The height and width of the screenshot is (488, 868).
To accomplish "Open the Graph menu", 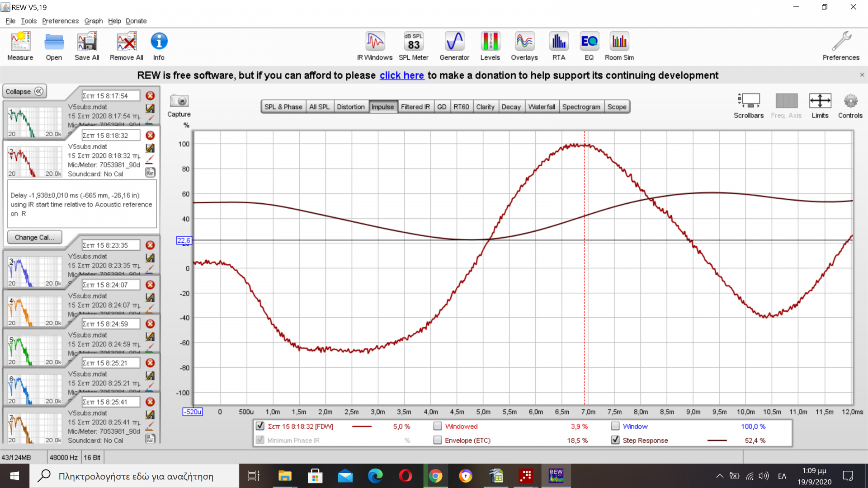I will [x=93, y=21].
